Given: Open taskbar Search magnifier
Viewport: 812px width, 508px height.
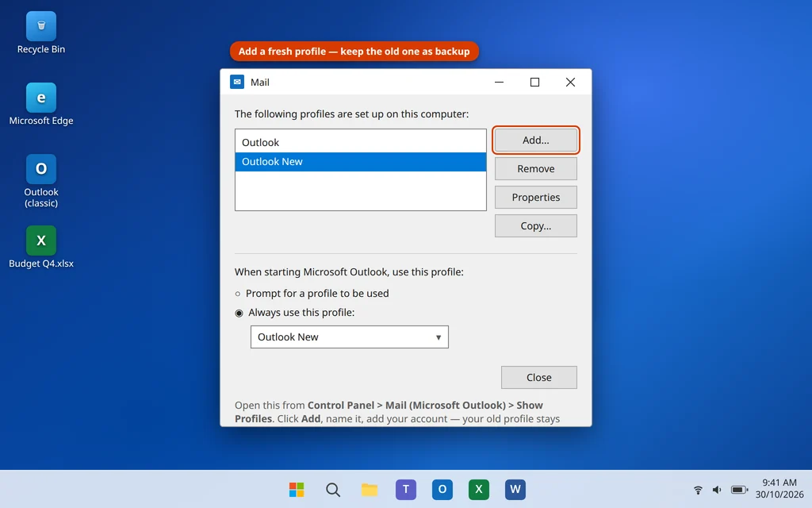Looking at the screenshot, I should (x=333, y=489).
